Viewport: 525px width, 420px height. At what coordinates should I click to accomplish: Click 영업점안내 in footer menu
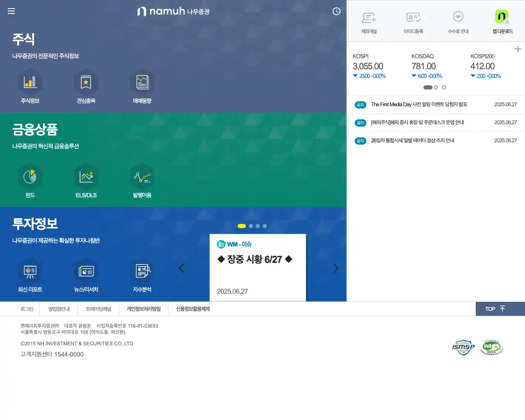(59, 309)
